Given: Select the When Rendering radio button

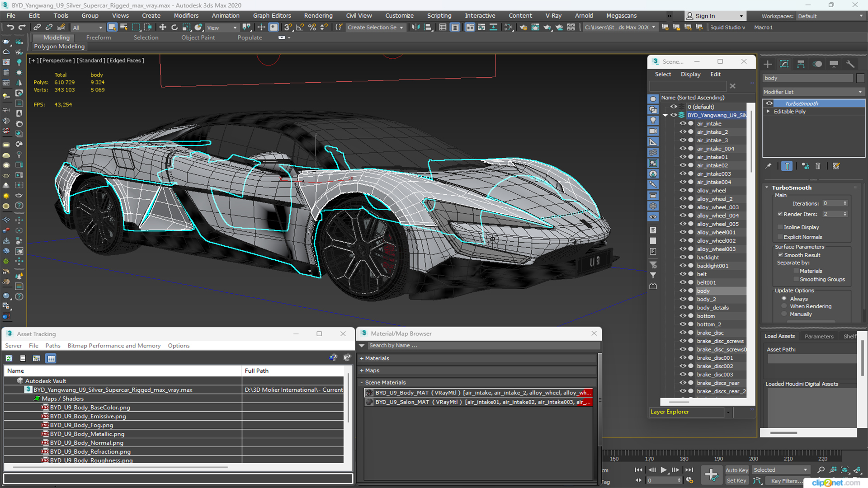Looking at the screenshot, I should [x=784, y=306].
